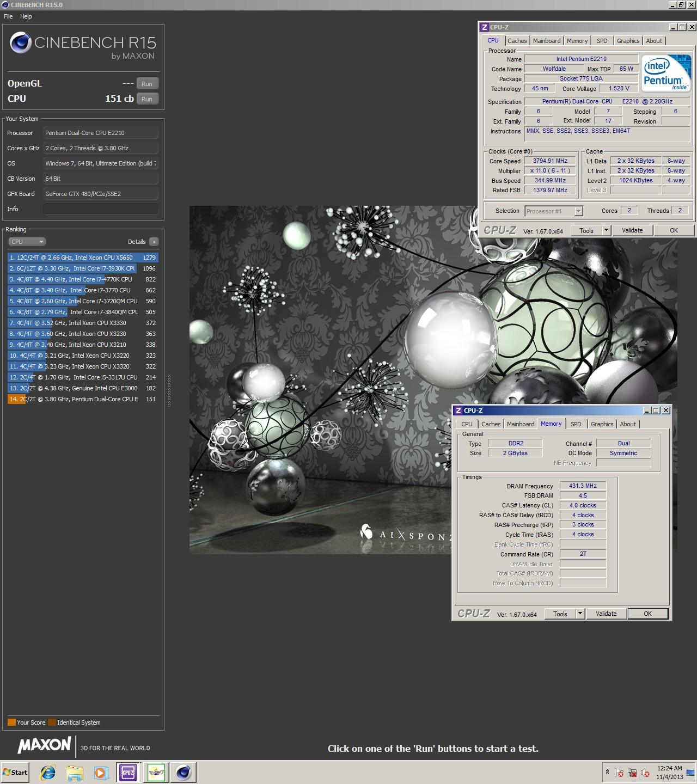Select ranking row Core i5-3317U

tap(83, 377)
